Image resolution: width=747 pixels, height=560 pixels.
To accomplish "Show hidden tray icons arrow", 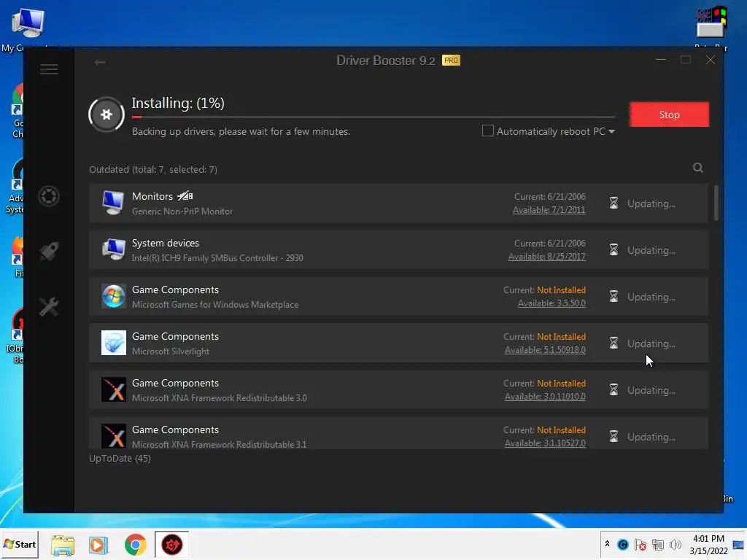I will (607, 544).
